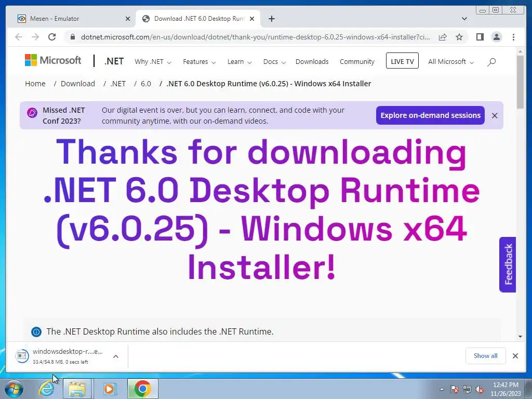Click the downloading windowsdesktop-runtime file item

point(68,356)
